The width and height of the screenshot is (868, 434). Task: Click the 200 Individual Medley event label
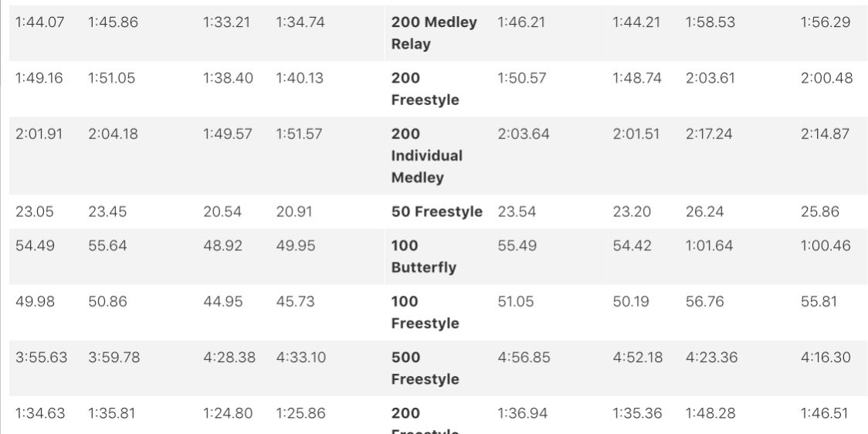pyautogui.click(x=426, y=155)
